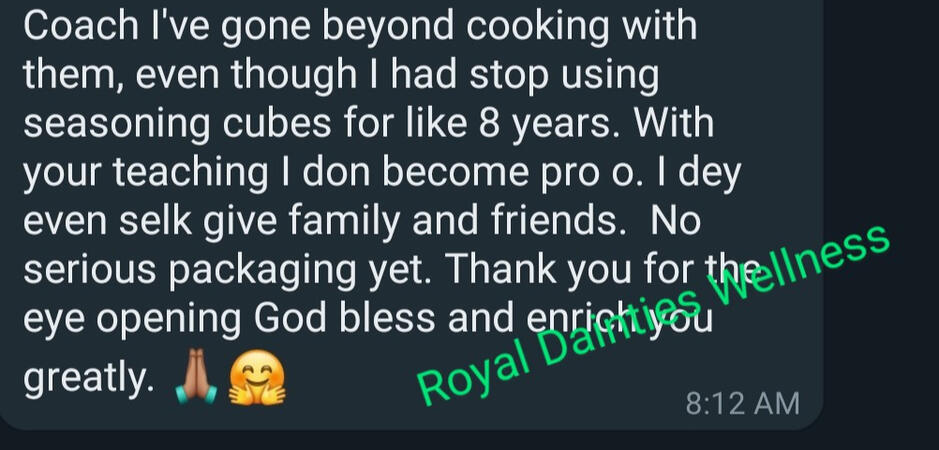
Task: Click the word "greatly." on the last line
Action: click(x=89, y=380)
